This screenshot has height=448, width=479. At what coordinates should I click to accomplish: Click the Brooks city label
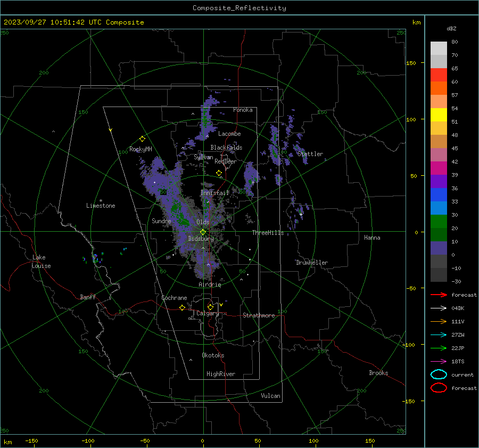pos(378,373)
